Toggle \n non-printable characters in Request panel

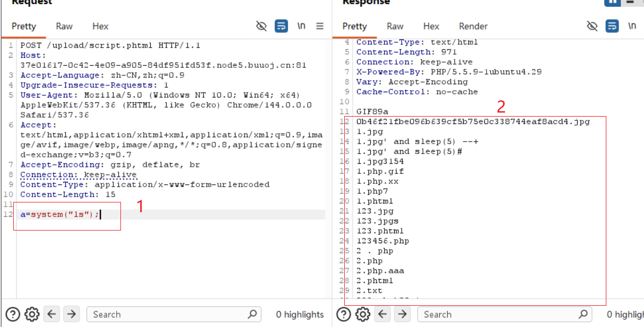[301, 26]
